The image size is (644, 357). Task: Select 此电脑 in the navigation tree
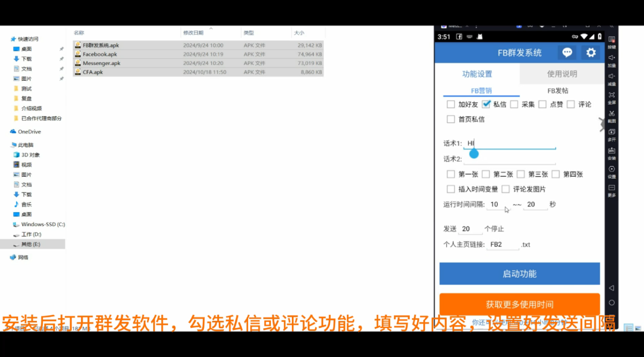[22, 145]
